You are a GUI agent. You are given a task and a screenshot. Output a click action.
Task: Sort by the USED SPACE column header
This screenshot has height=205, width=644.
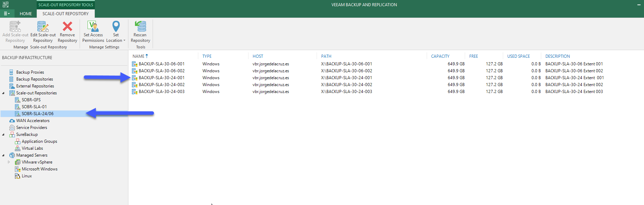point(518,56)
